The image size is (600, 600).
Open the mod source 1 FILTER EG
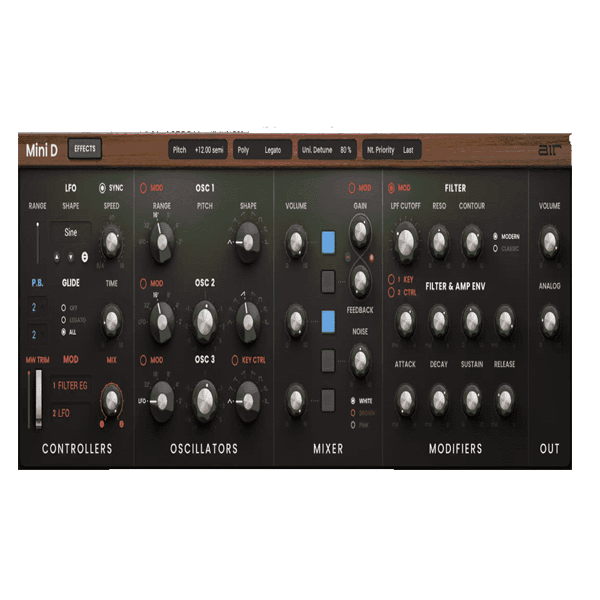70,385
